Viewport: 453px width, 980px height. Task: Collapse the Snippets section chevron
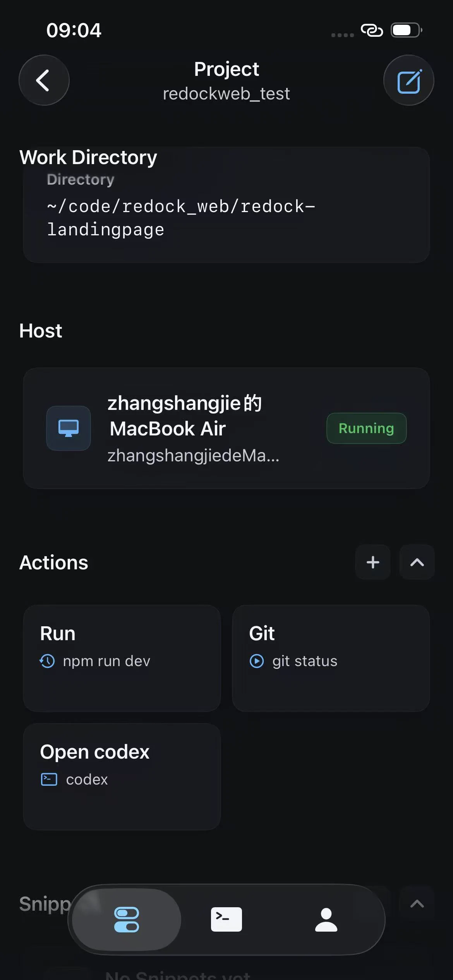417,904
